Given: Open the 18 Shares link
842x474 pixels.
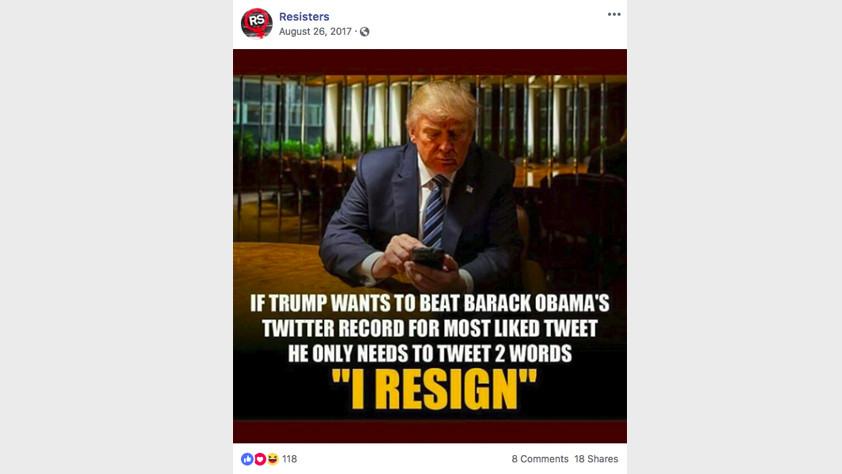Looking at the screenshot, I should tap(596, 459).
